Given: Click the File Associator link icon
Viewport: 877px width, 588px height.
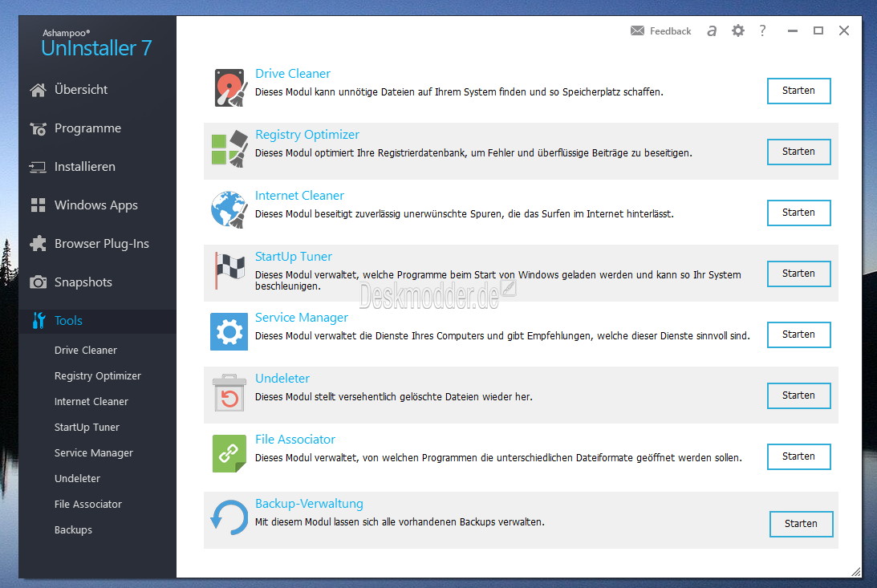Looking at the screenshot, I should (229, 453).
